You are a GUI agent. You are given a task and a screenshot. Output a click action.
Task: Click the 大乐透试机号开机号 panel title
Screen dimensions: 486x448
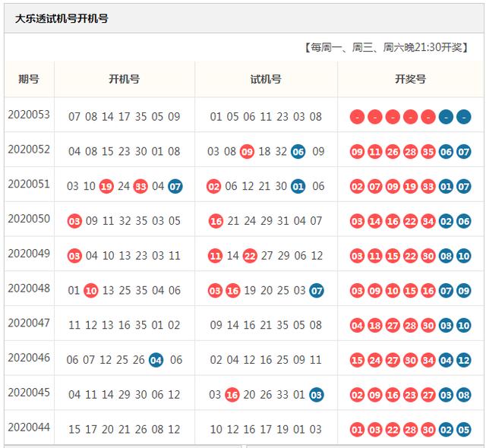coord(62,18)
